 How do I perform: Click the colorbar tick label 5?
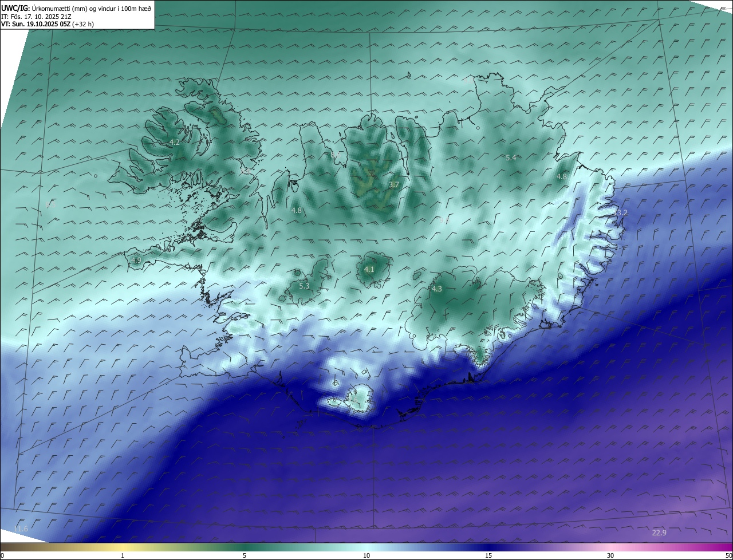tap(245, 555)
